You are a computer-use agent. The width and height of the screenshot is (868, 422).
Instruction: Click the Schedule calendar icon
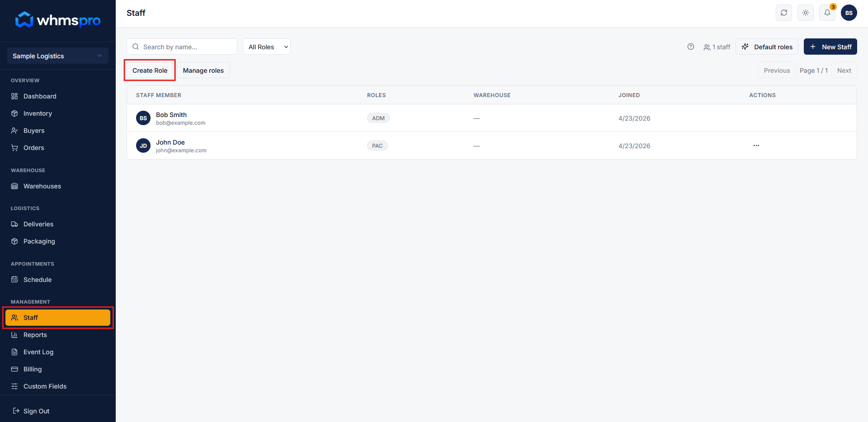tap(14, 280)
